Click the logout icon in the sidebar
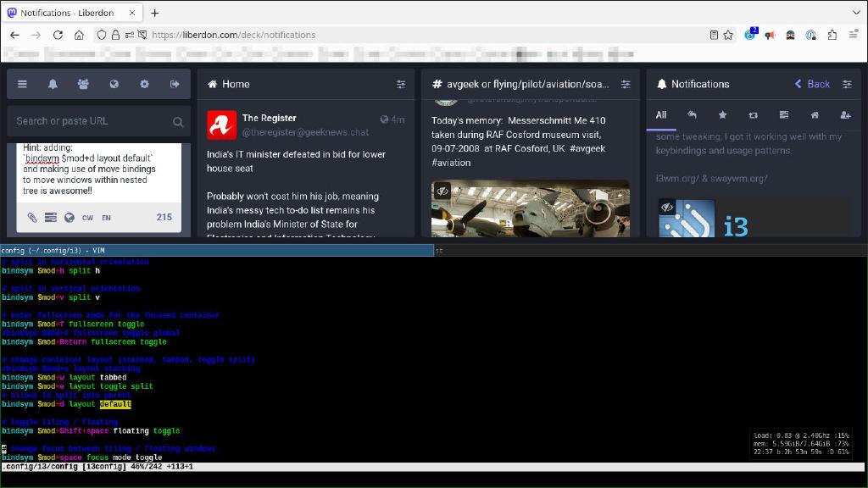This screenshot has height=488, width=868. [x=175, y=84]
